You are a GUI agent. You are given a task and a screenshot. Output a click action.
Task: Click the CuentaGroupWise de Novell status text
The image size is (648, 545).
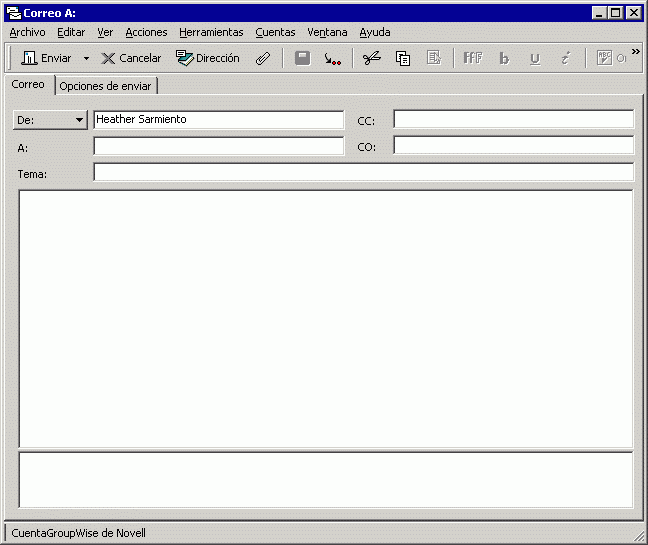[79, 533]
